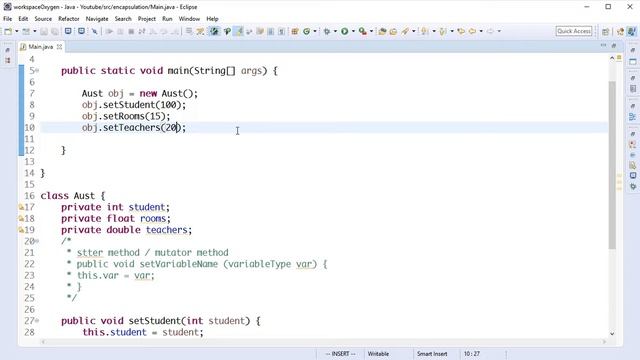The width and height of the screenshot is (640, 360).
Task: Open the Navigate menu
Action: 97,19
